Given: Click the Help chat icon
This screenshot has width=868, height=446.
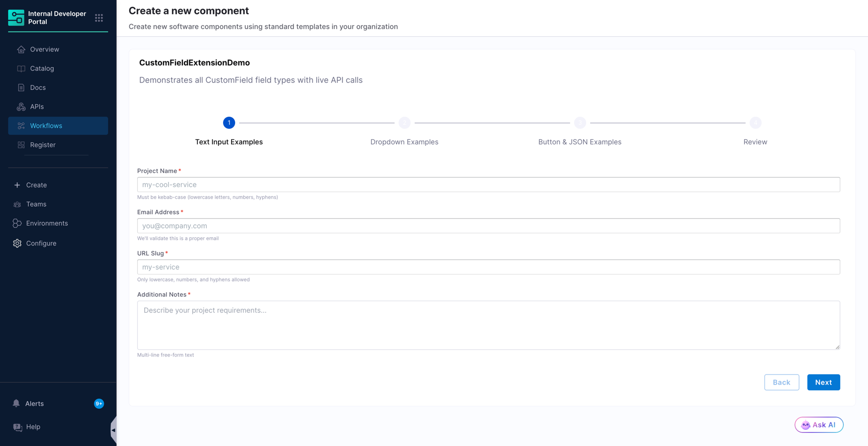Looking at the screenshot, I should 18,427.
